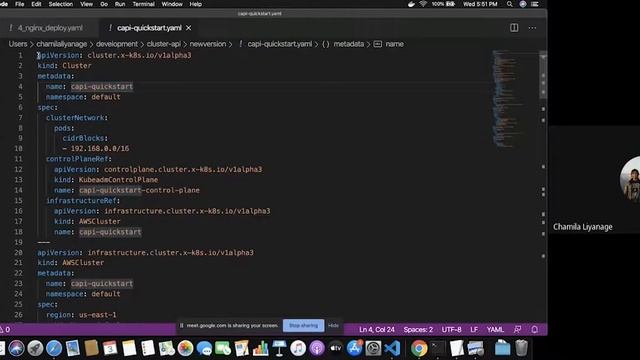Open Notification Center list icon
640x360 pixels.
[x=535, y=4]
